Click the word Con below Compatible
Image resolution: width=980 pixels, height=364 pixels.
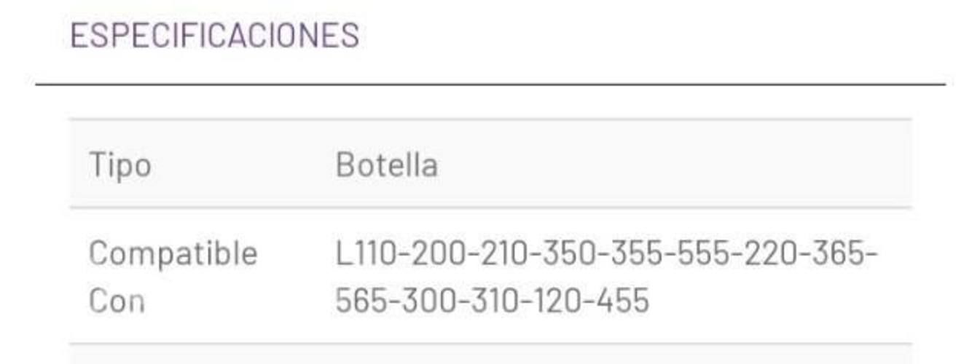click(x=116, y=301)
